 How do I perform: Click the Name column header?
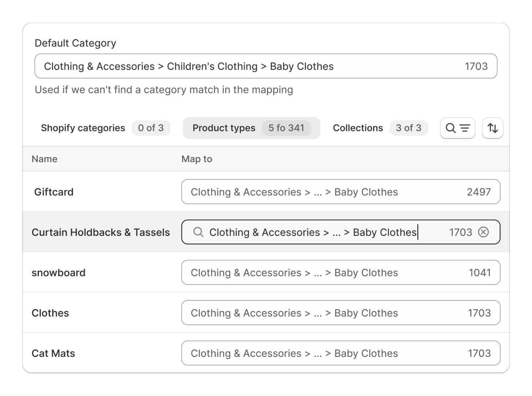[x=44, y=159]
